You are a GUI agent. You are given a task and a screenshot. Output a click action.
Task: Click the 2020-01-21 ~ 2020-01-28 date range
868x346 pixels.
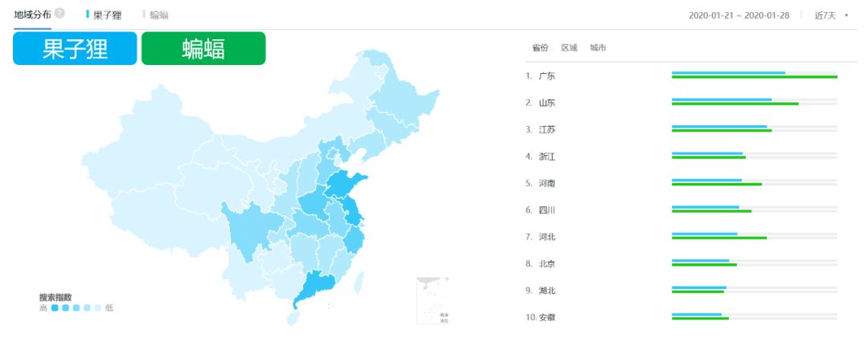click(x=739, y=15)
